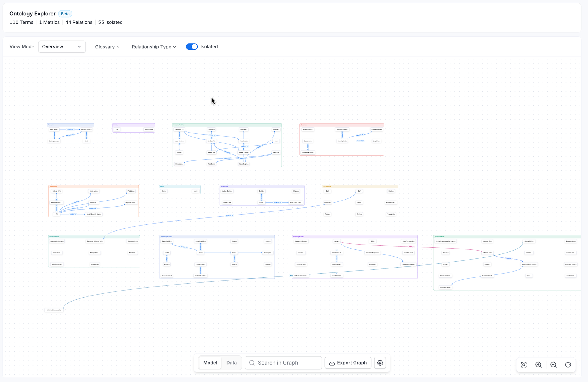Click the Relative Bioavailability isolated node
Viewport: 588px width, 382px height.
click(54, 310)
